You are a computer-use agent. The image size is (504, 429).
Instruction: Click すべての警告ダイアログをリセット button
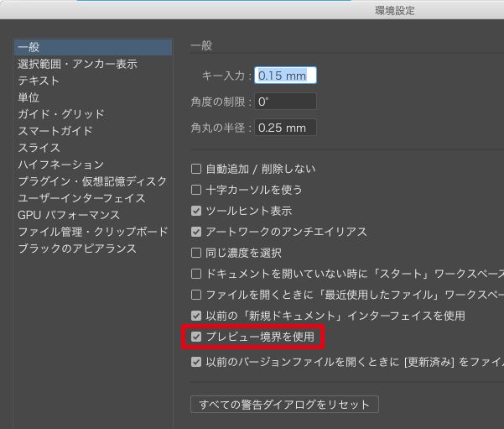click(x=284, y=404)
